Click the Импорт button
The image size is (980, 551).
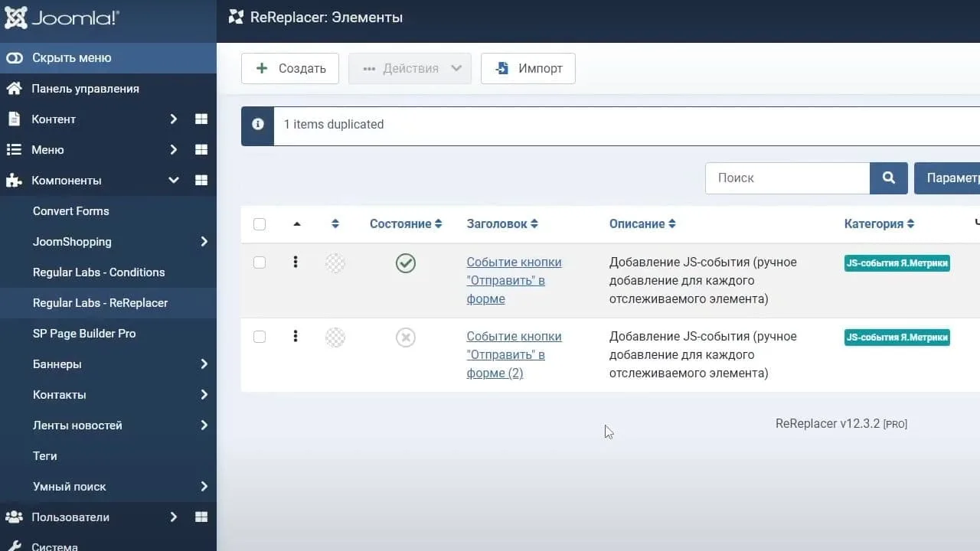528,69
